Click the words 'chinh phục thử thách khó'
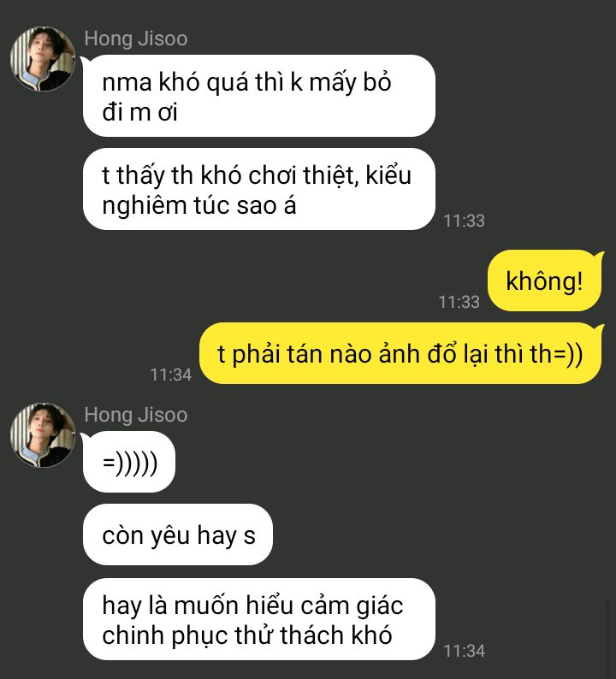 [247, 635]
